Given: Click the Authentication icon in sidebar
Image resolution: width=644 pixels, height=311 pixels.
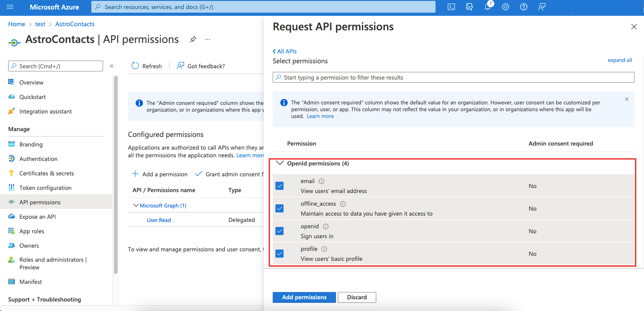Looking at the screenshot, I should [11, 159].
